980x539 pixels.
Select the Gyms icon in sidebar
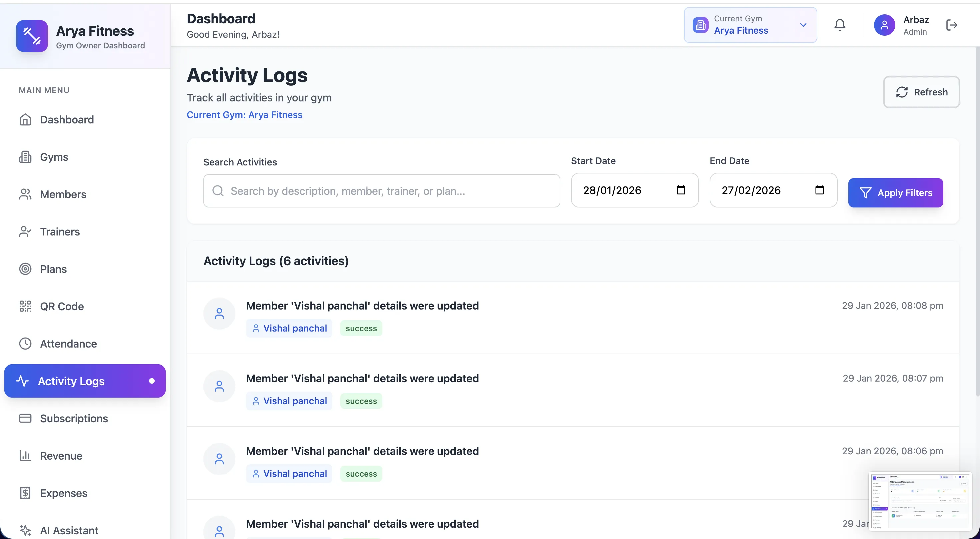click(25, 157)
